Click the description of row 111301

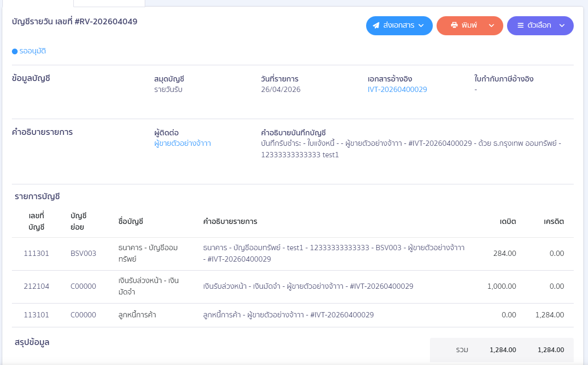tap(334, 253)
